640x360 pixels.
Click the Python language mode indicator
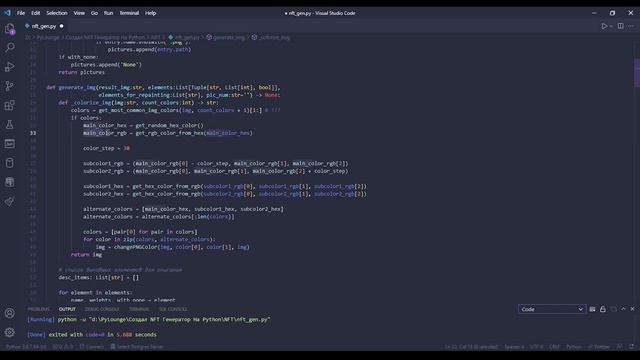point(574,347)
